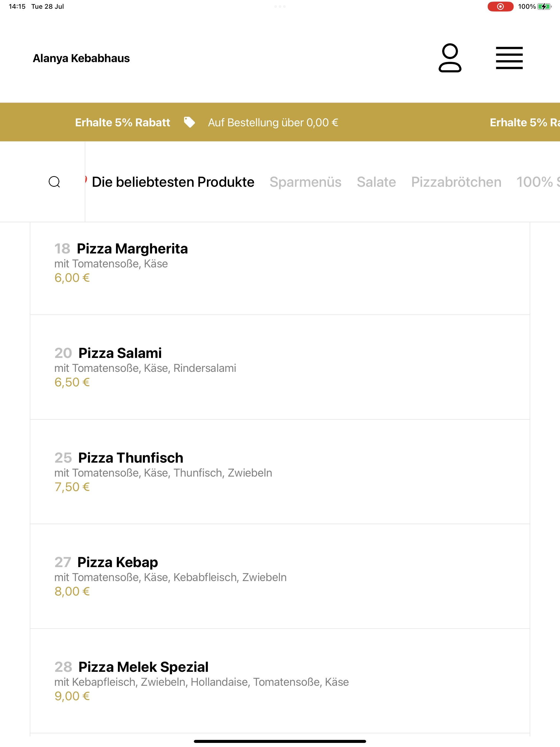Click the search magnifier icon
This screenshot has width=560, height=747.
pos(54,182)
